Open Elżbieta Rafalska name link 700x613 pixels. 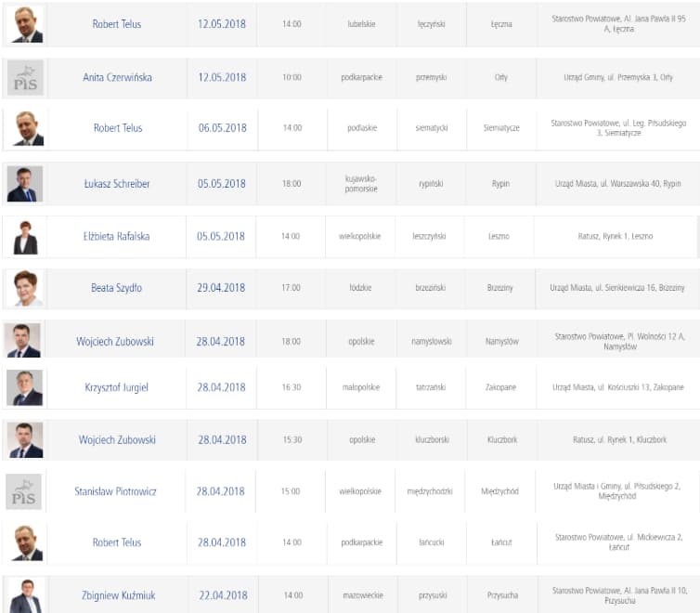[117, 237]
